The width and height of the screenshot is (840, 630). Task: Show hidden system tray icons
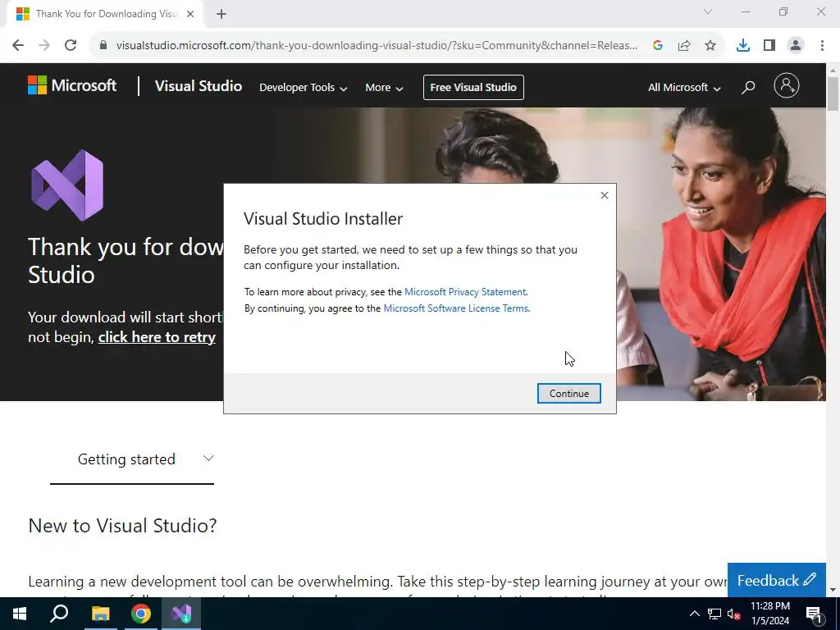pos(694,614)
